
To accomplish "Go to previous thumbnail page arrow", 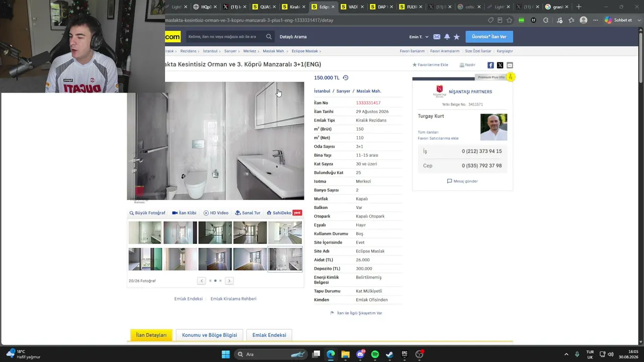I will [201, 281].
